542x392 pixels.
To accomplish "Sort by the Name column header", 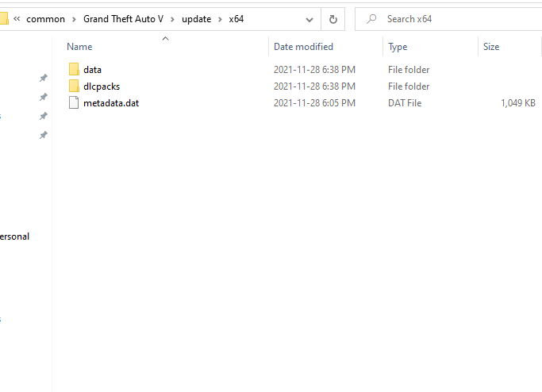I will [x=79, y=47].
